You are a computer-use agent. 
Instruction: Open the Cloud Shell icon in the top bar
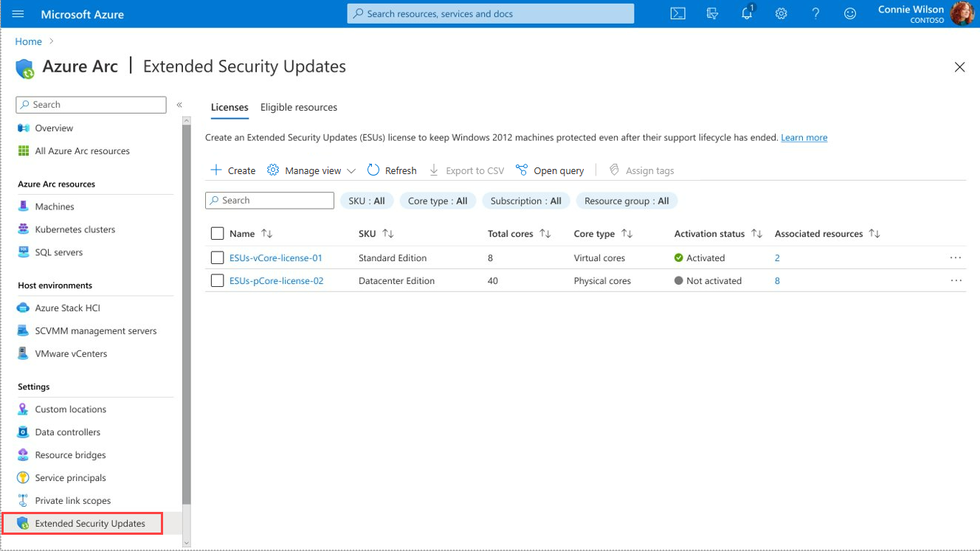point(677,14)
